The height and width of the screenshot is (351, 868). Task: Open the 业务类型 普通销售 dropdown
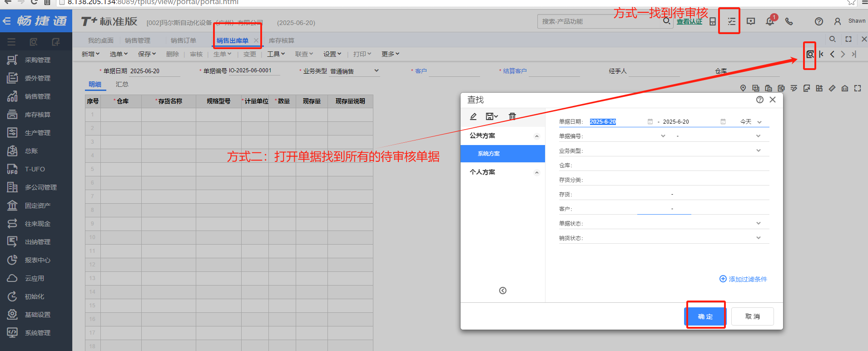tap(377, 71)
